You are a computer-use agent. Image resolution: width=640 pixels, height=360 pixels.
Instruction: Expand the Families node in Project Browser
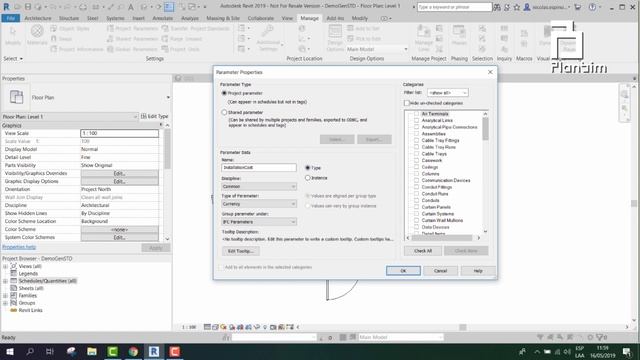5,296
